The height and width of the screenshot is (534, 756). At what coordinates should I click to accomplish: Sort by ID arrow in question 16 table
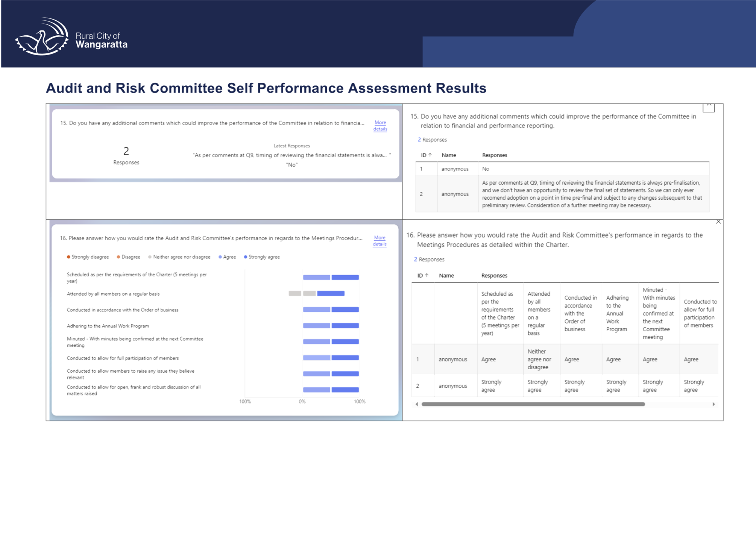[427, 275]
